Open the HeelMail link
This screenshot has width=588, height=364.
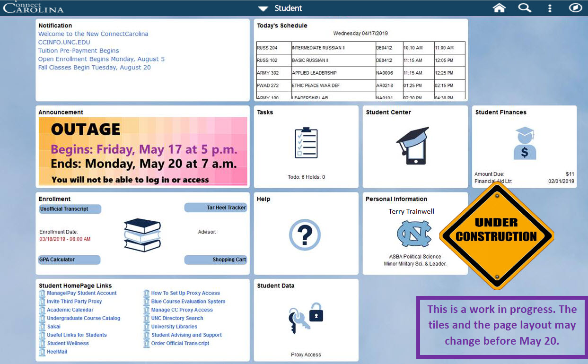[x=57, y=352]
